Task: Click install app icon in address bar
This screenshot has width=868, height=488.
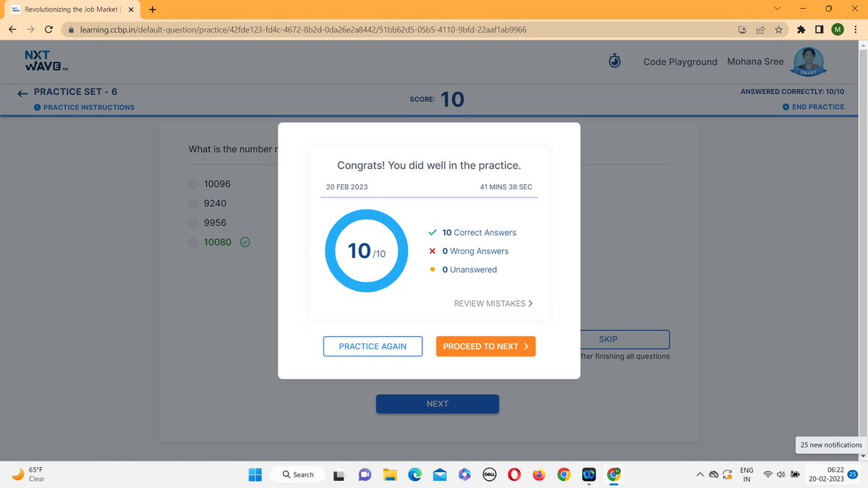Action: (x=743, y=30)
